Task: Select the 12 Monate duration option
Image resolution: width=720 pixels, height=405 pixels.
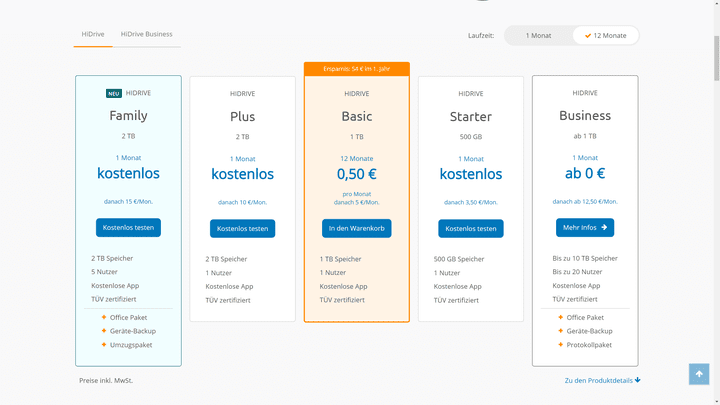Action: point(606,35)
